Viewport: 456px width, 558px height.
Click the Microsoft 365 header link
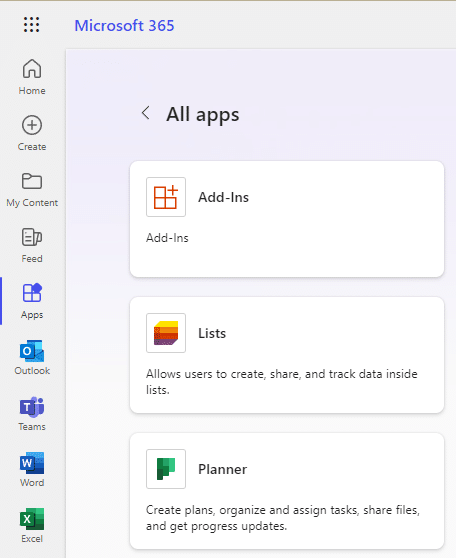[x=124, y=25]
